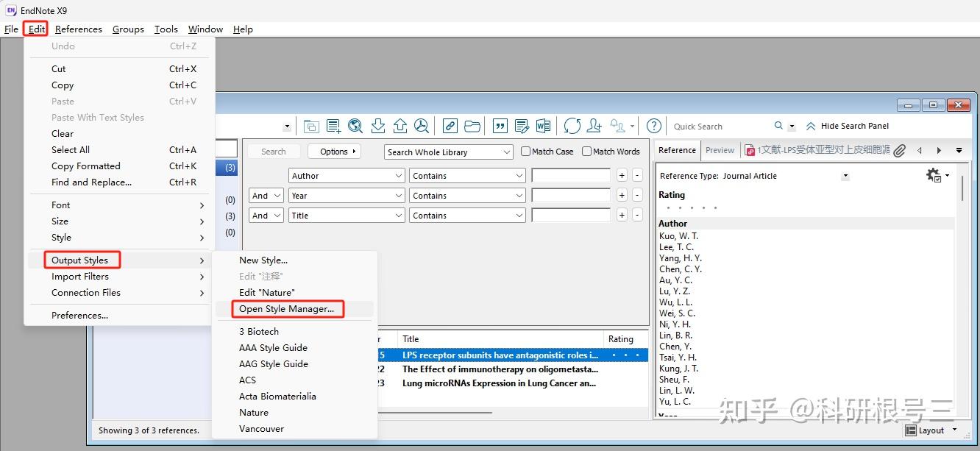980x451 pixels.
Task: Expand the Author search field dropdown
Action: click(x=398, y=176)
